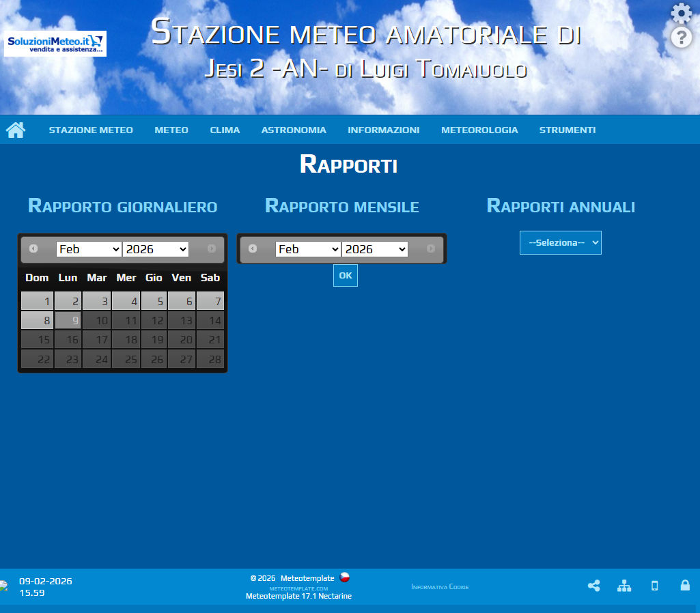Go to previous month in monthly report
This screenshot has width=700, height=613.
253,249
